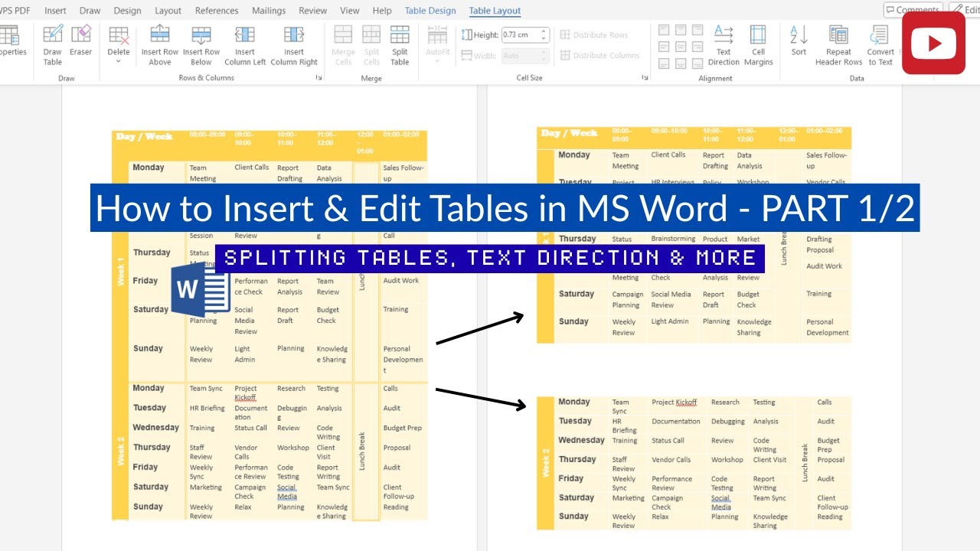Click 'Brainstorming' in top-right table
The image size is (980, 551).
click(674, 239)
